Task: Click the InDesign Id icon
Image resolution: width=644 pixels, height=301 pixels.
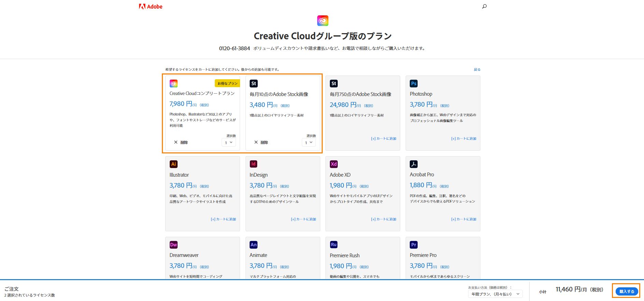Action: coord(254,164)
